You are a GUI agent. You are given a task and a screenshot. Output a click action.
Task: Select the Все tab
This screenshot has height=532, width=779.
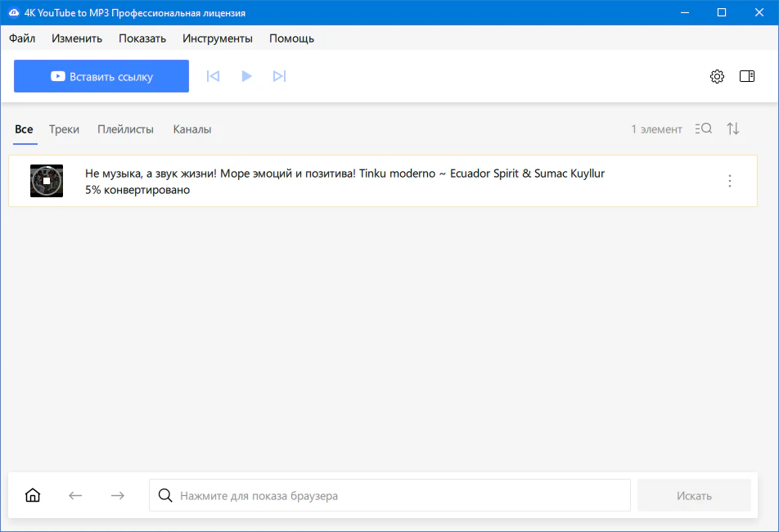coord(25,129)
